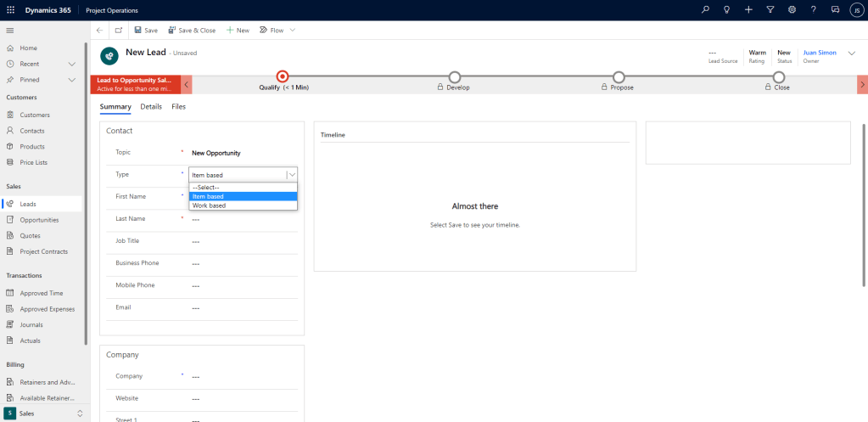Click the Save & Close button
The image size is (868, 422).
(192, 30)
